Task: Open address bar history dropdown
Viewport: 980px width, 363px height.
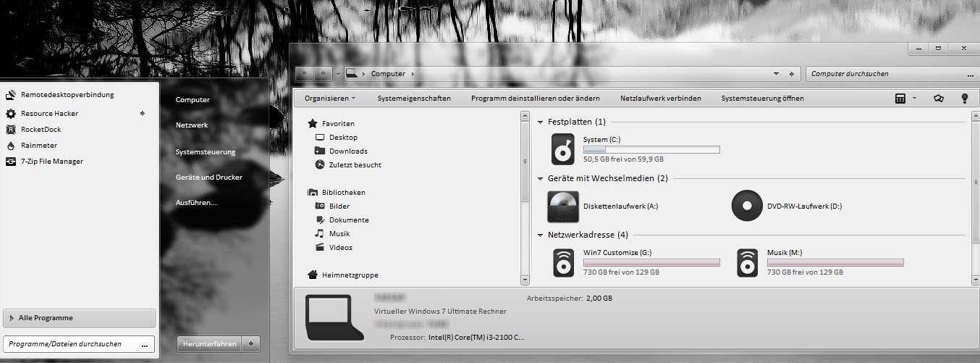Action: pyautogui.click(x=776, y=74)
